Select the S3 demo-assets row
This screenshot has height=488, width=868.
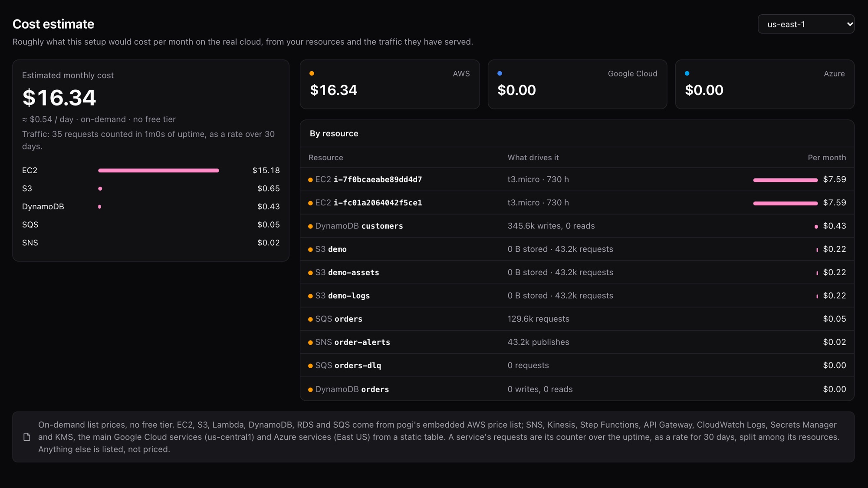[x=577, y=272]
